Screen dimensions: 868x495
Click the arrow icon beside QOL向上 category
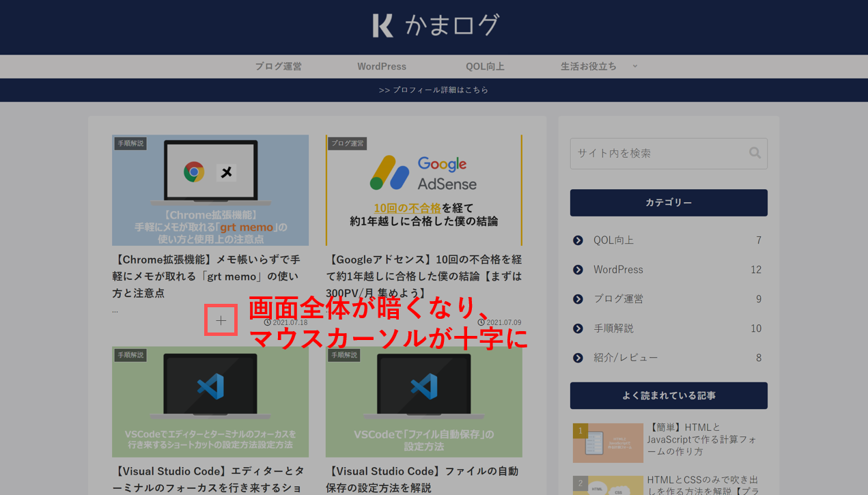(578, 240)
